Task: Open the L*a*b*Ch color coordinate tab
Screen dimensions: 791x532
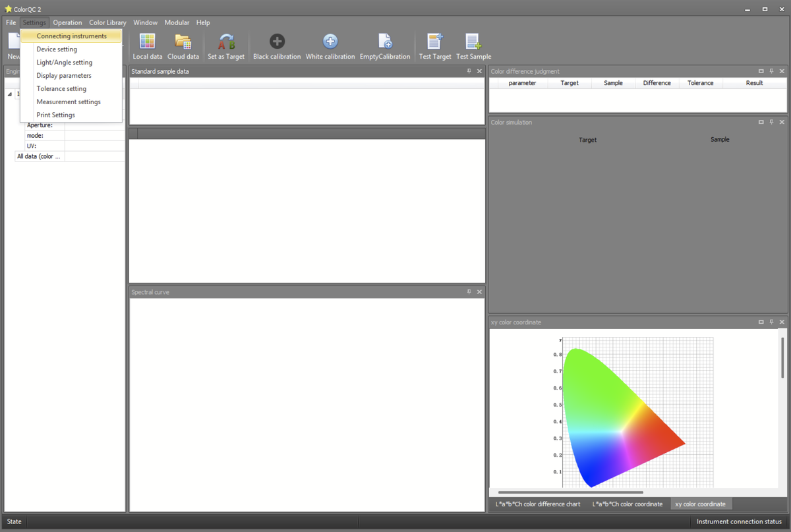Action: pos(627,504)
